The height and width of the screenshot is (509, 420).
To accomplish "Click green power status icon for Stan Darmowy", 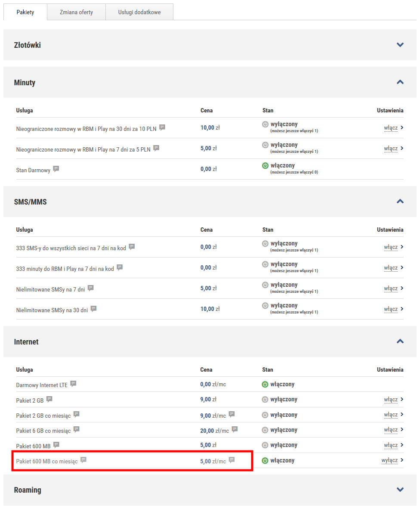I will (265, 165).
